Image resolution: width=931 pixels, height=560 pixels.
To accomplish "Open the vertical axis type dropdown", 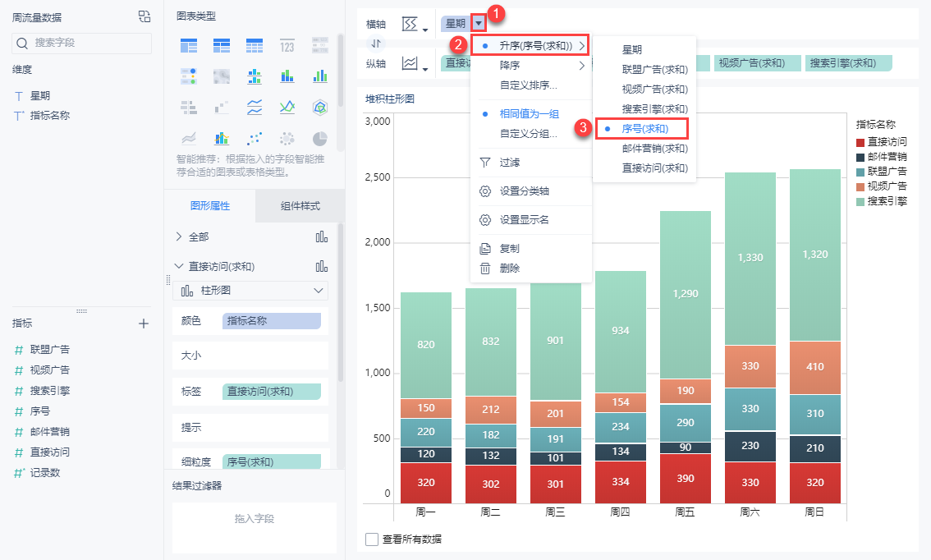I will (x=425, y=70).
